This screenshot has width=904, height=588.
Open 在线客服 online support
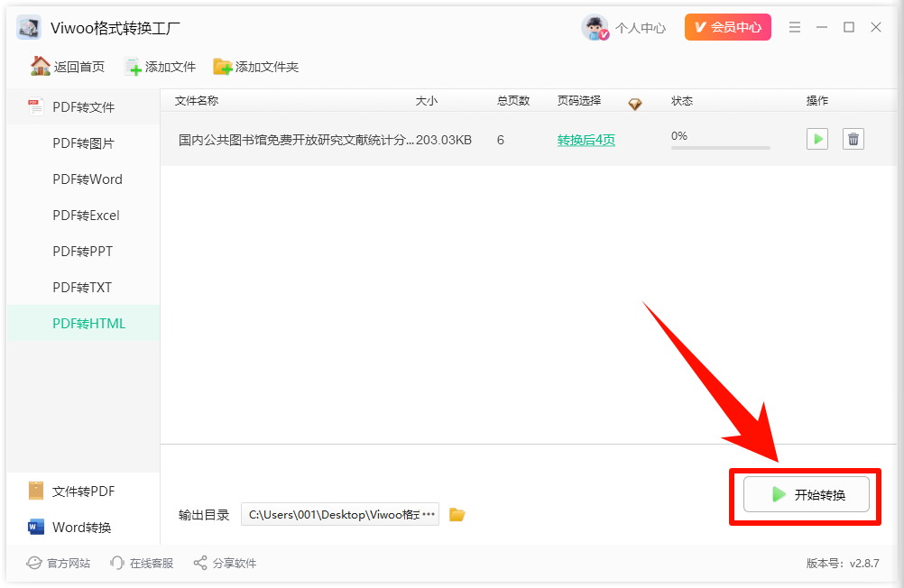pyautogui.click(x=142, y=563)
